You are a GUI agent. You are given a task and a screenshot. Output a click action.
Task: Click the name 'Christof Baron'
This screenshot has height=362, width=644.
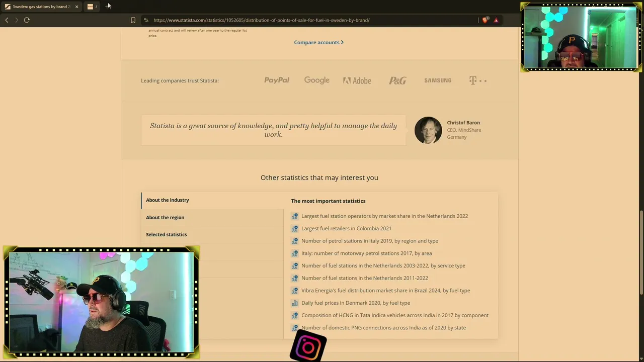463,123
